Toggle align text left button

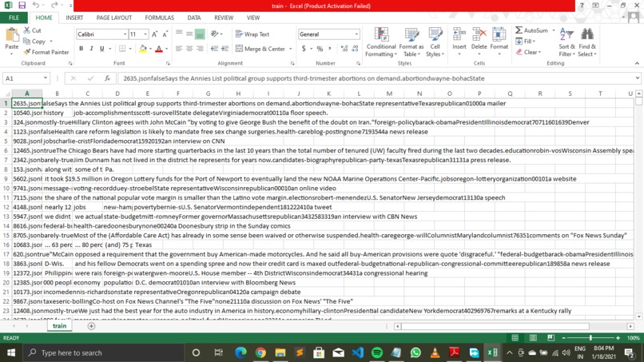tap(179, 49)
